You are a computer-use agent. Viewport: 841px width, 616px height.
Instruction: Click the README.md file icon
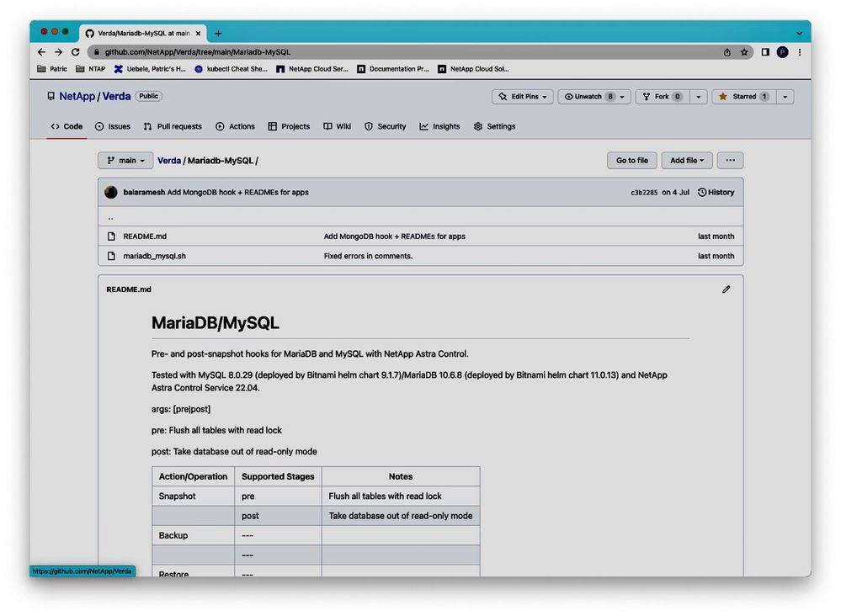click(111, 236)
